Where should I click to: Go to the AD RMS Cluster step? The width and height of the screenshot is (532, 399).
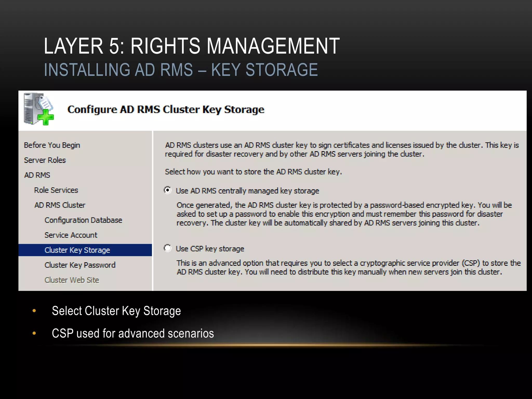[60, 205]
